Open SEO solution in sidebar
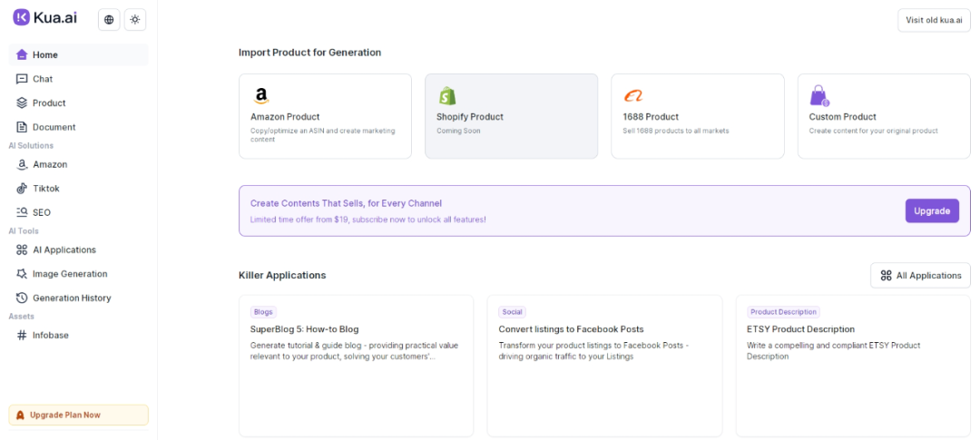 pyautogui.click(x=41, y=212)
